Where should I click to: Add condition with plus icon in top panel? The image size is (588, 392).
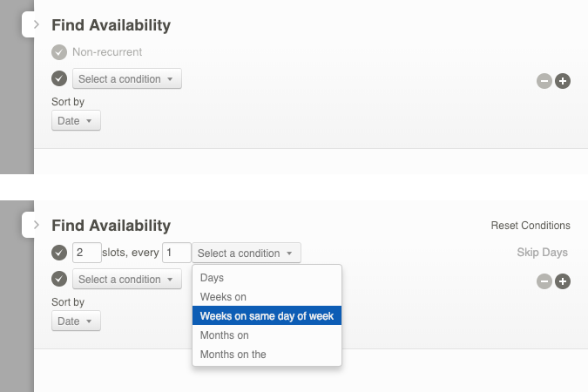pos(563,81)
